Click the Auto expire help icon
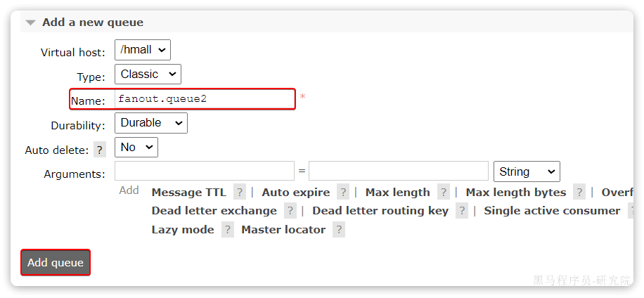 tap(343, 193)
